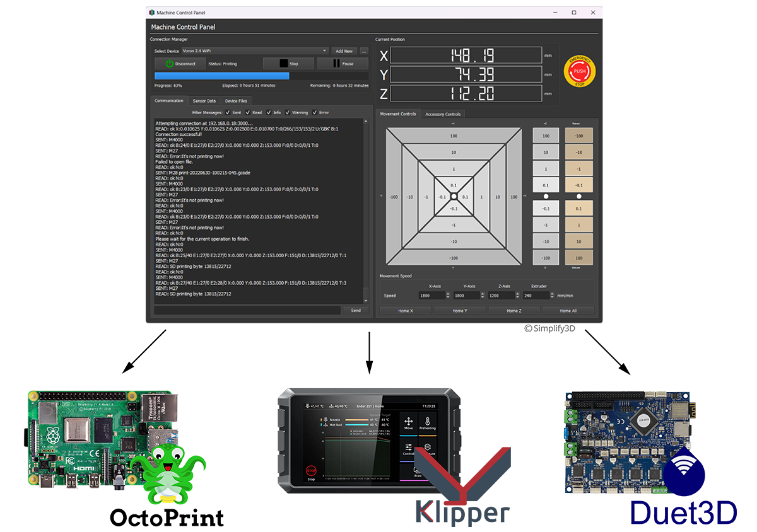Toggle the Error message filter checkbox
Image resolution: width=757 pixels, height=532 pixels.
[x=315, y=112]
